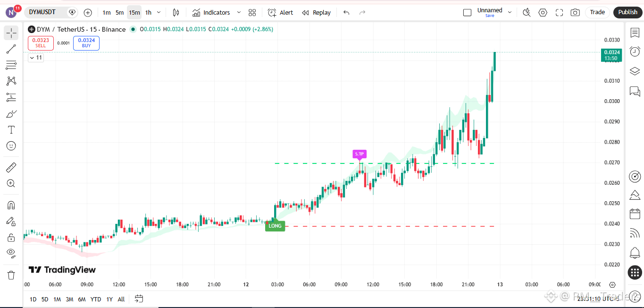644x308 pixels.
Task: Open the user profile avatar menu
Action: [11, 12]
